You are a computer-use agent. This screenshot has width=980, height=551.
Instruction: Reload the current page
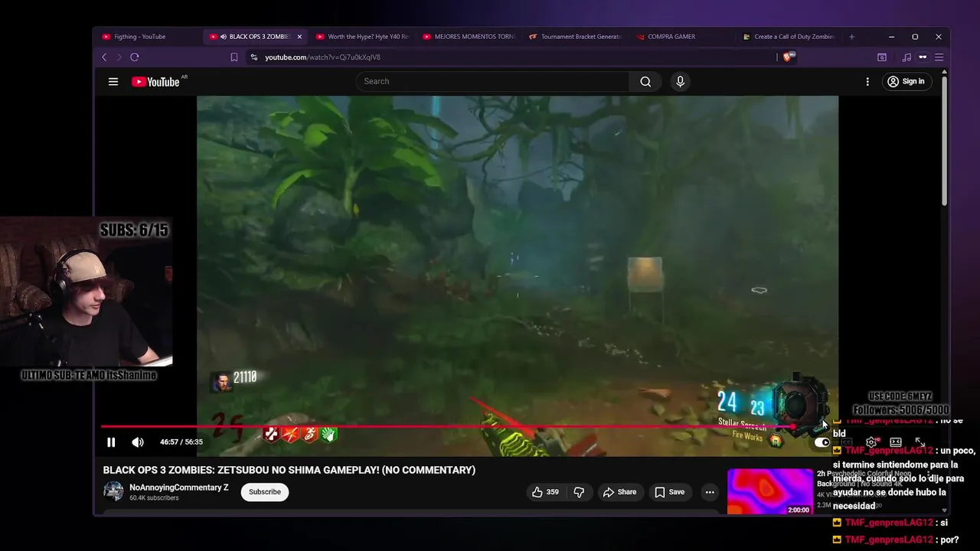[x=135, y=57]
